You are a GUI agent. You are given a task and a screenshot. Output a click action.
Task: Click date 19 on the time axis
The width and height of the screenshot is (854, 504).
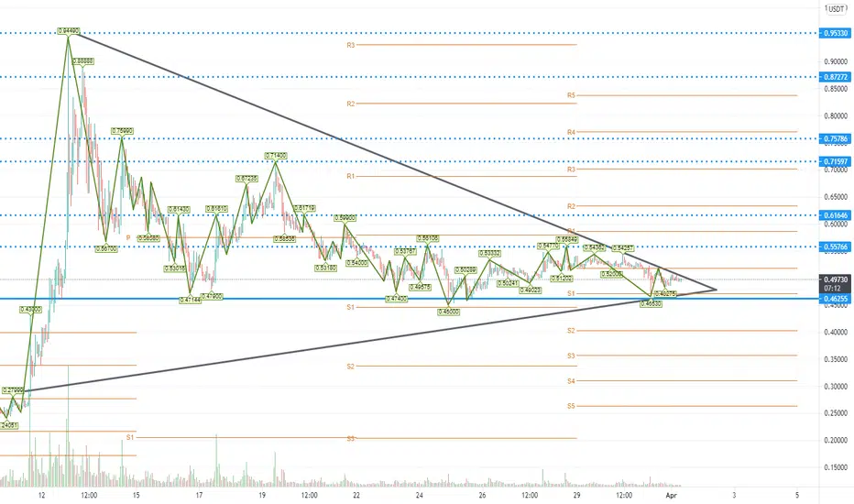(x=262, y=495)
